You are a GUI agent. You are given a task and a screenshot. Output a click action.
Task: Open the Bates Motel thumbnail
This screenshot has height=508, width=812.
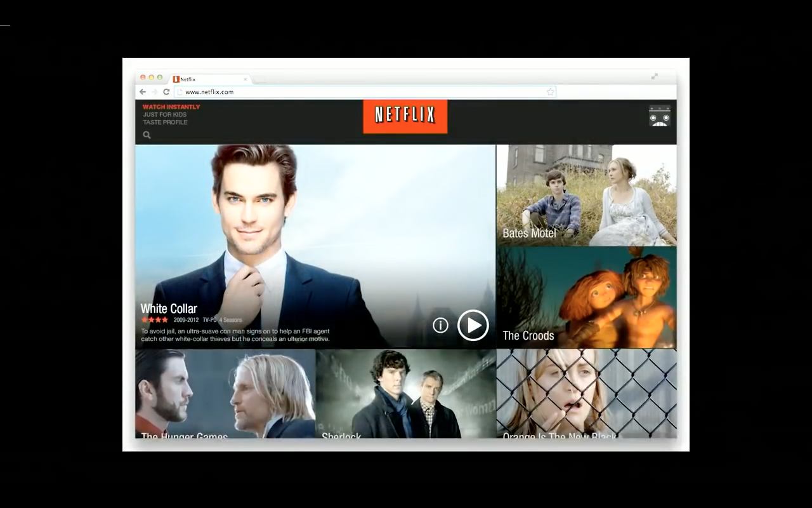click(x=586, y=195)
